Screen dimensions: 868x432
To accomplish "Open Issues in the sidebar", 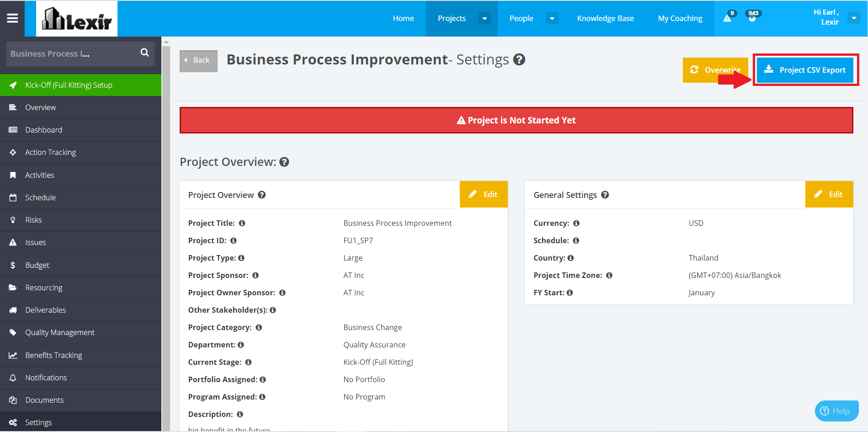I will tap(80, 242).
